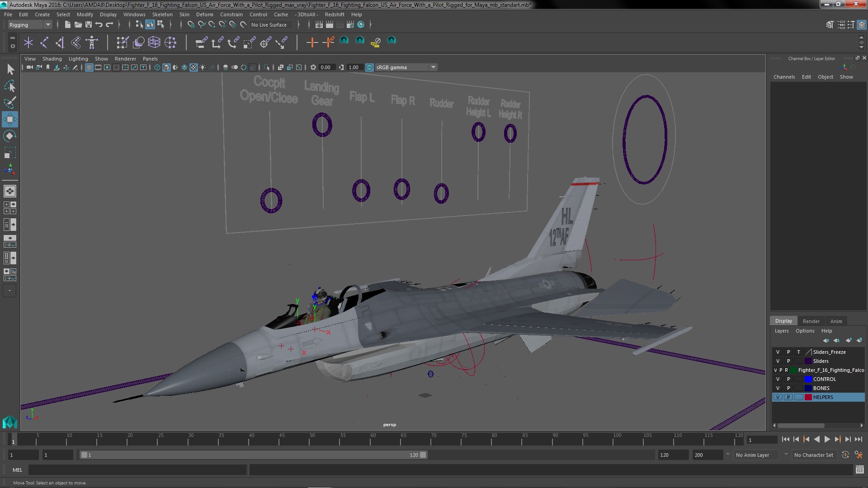Screen dimensions: 868x488
Task: Play animation forwards
Action: (827, 439)
